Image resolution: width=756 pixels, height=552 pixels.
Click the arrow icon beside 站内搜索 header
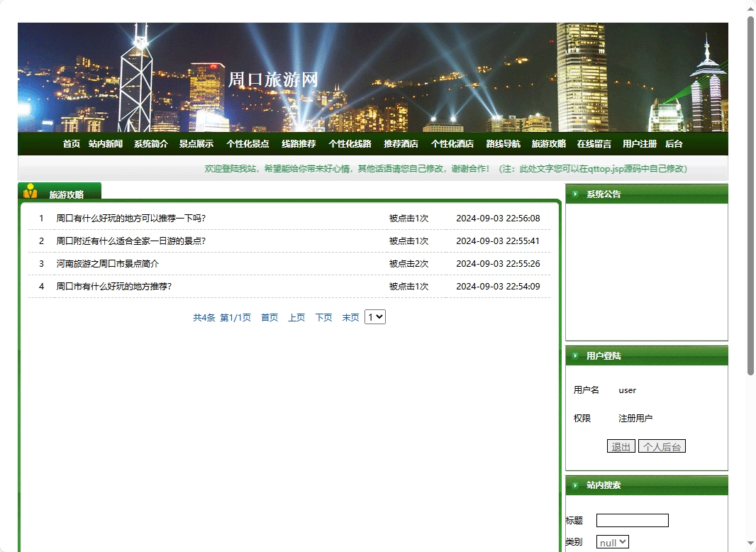[x=574, y=485]
